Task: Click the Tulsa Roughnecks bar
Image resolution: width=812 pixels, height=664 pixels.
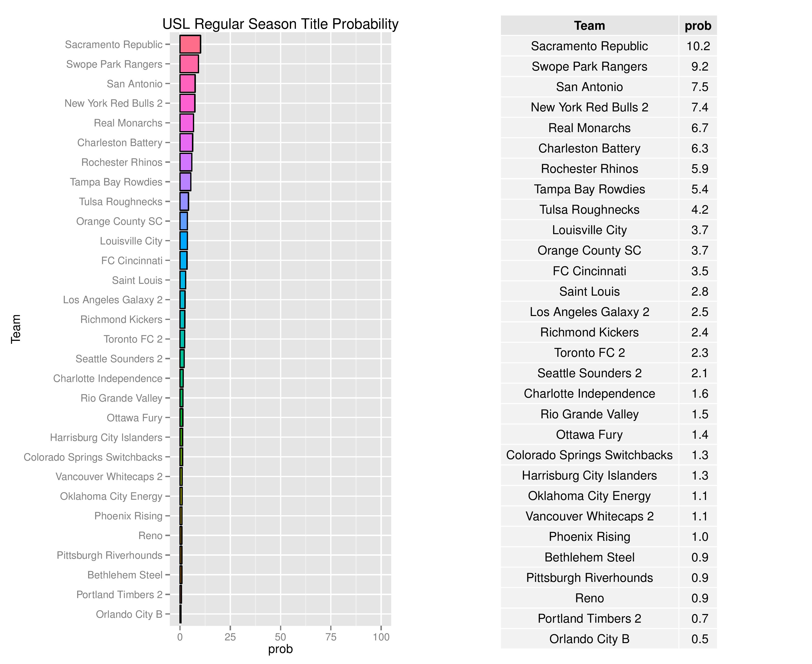Action: (x=184, y=202)
